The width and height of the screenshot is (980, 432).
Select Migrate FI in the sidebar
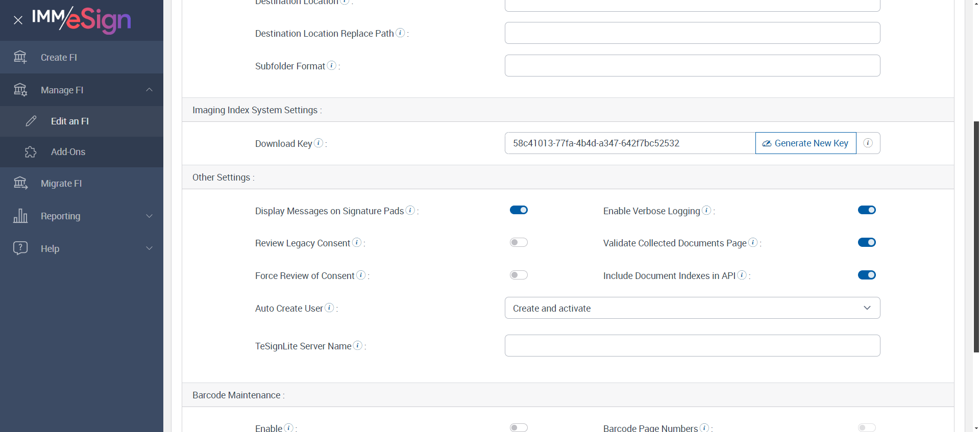(x=61, y=184)
